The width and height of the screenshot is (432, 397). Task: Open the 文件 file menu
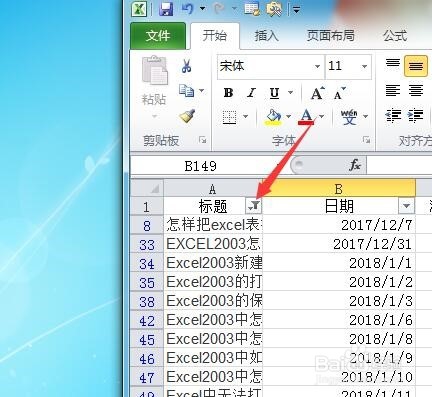coord(158,36)
